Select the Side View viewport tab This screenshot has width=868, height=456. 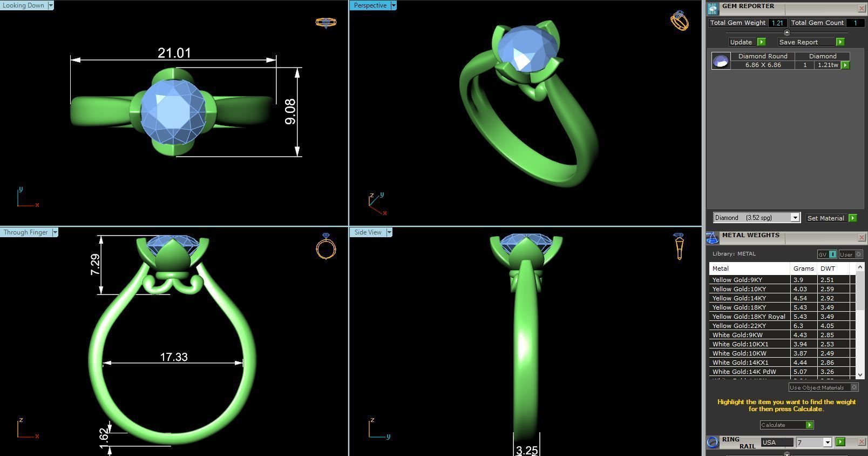coord(368,232)
